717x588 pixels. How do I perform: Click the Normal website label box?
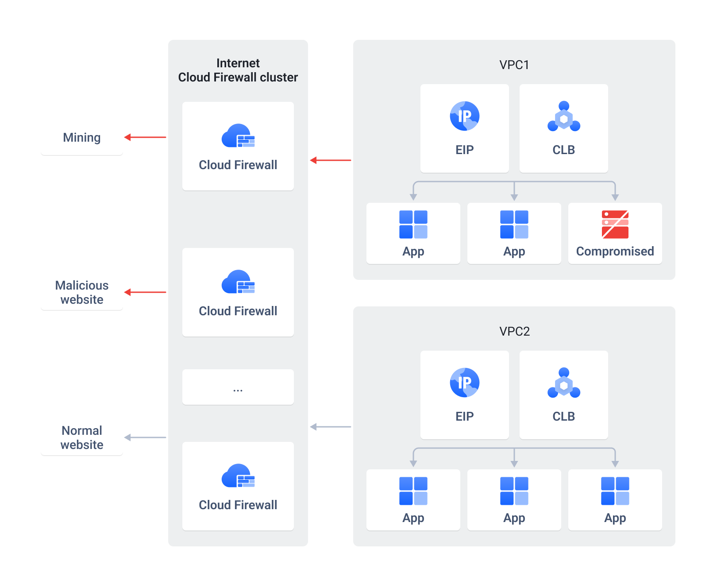(82, 437)
